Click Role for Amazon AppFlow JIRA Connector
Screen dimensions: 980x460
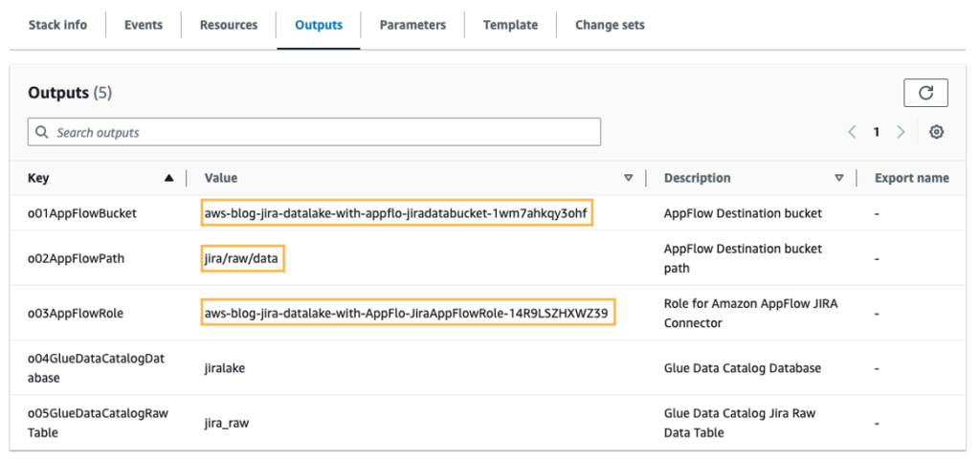click(x=751, y=313)
